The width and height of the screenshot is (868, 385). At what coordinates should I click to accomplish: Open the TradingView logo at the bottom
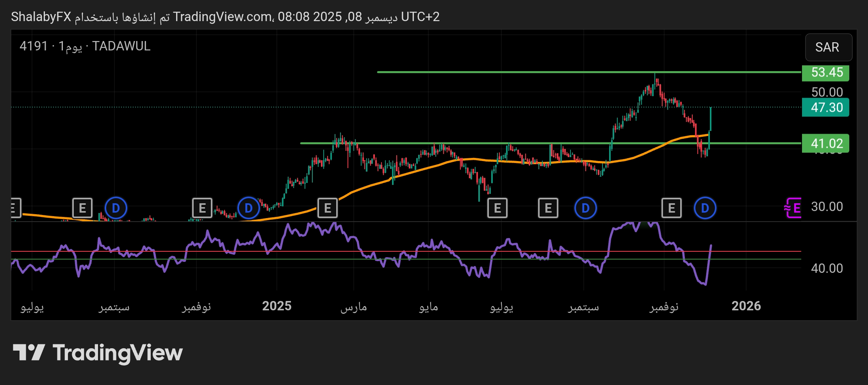pyautogui.click(x=98, y=353)
